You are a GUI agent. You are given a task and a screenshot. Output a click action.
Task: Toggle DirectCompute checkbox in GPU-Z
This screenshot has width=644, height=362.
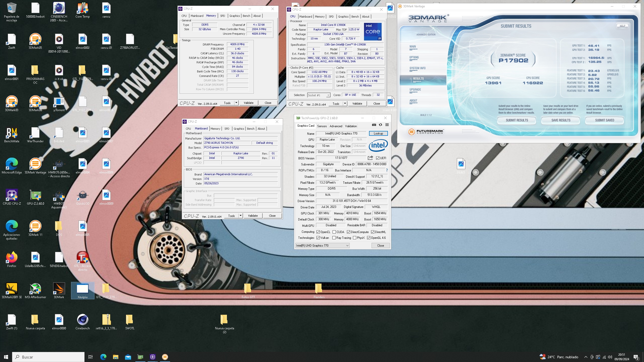pyautogui.click(x=348, y=232)
